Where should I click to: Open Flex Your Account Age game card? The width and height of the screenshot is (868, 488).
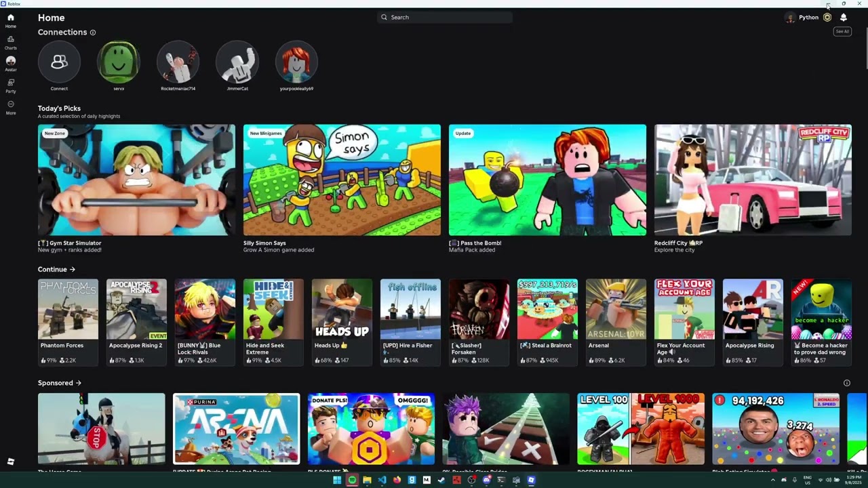tap(684, 322)
